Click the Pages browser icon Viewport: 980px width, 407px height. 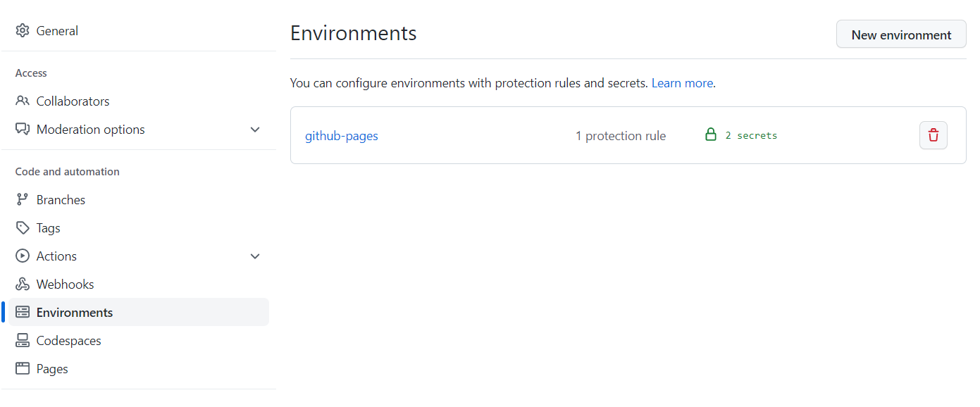pyautogui.click(x=23, y=369)
